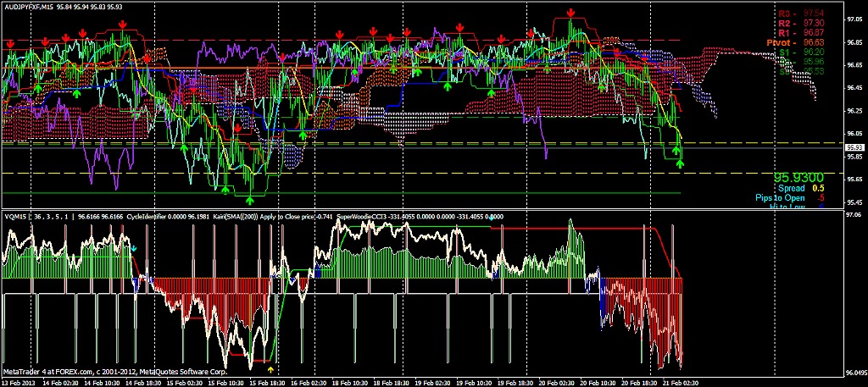
Task: Select the rightmost green buy arrow
Action: click(681, 163)
